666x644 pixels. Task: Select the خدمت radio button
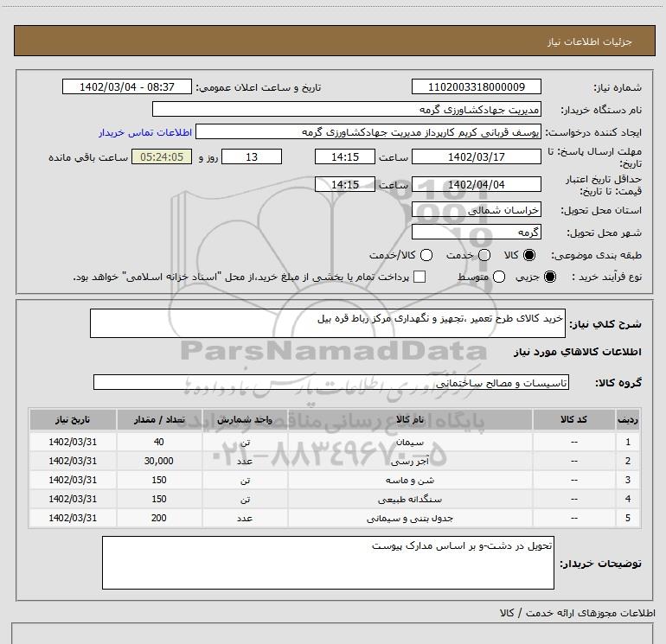coord(484,255)
